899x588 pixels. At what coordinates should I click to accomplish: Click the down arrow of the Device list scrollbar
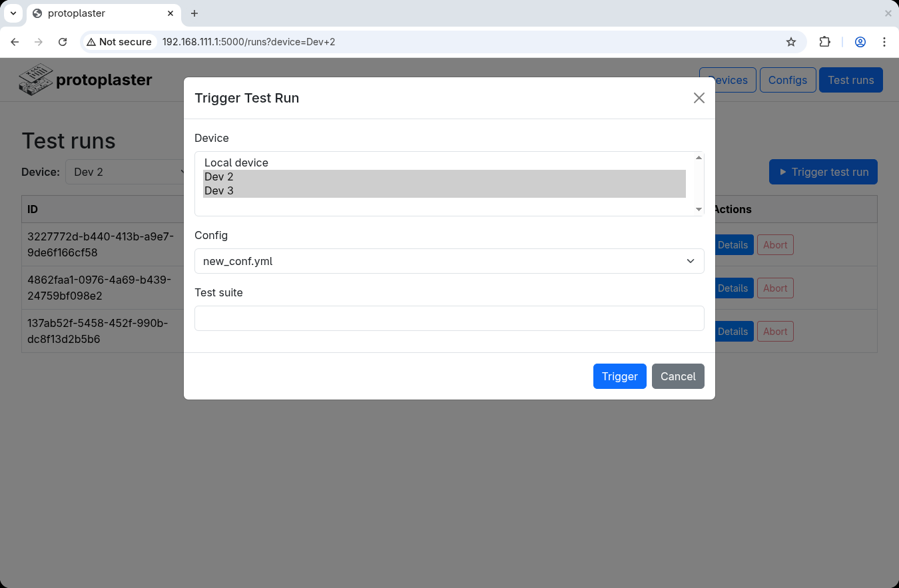699,209
